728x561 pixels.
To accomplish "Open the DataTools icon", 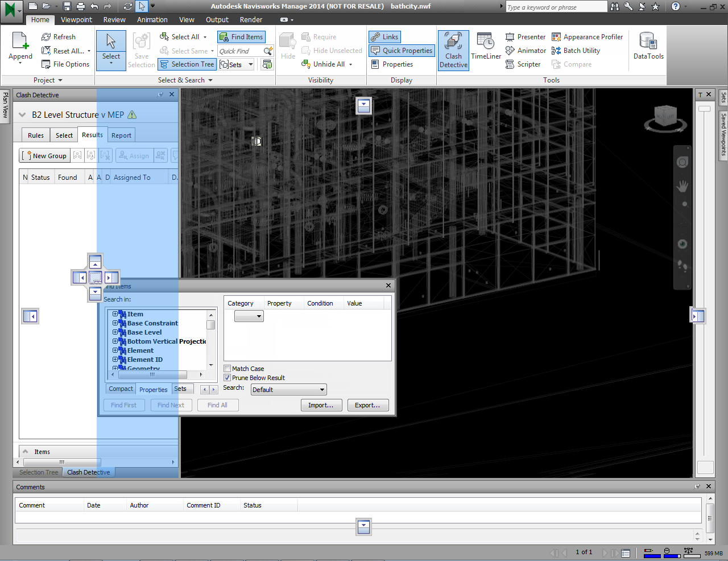I will (x=648, y=47).
